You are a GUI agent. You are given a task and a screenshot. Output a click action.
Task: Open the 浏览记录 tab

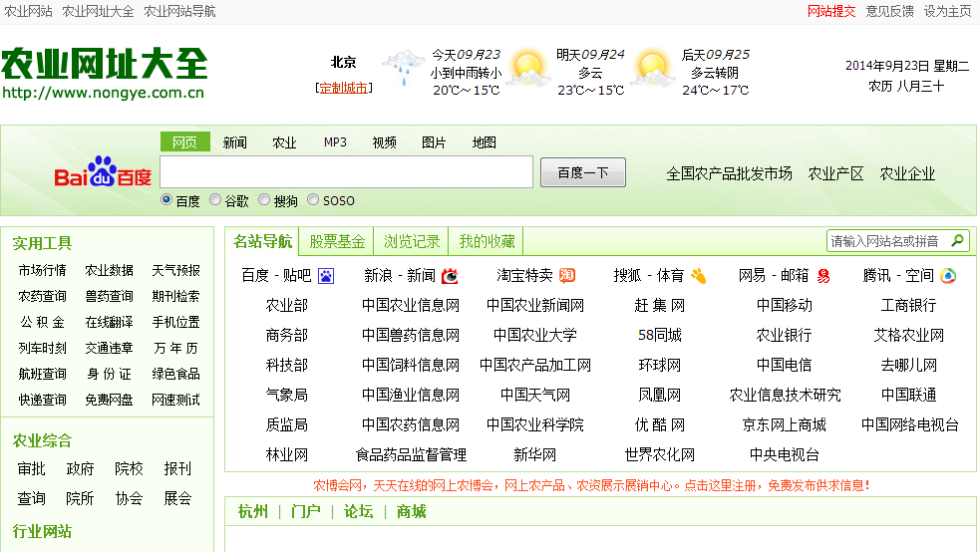tap(412, 242)
